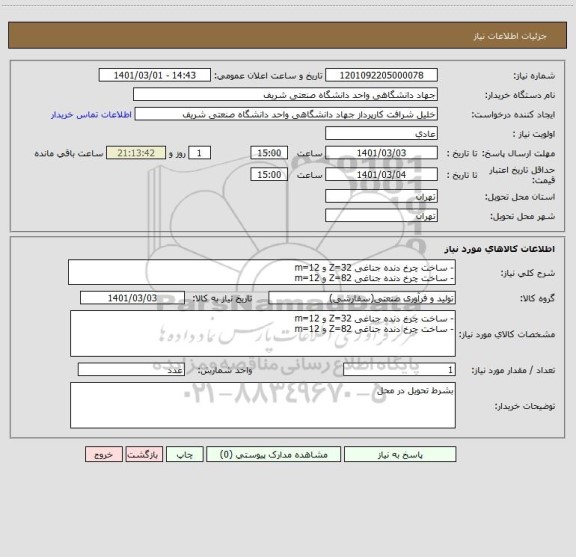Click the اولویت نیاز field عادی
The width and height of the screenshot is (576, 557).
[381, 134]
